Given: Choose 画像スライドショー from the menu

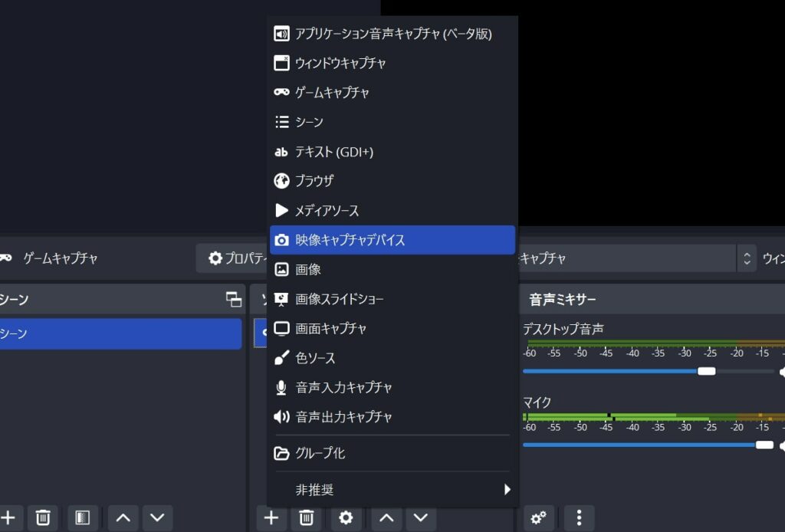Looking at the screenshot, I should point(392,299).
